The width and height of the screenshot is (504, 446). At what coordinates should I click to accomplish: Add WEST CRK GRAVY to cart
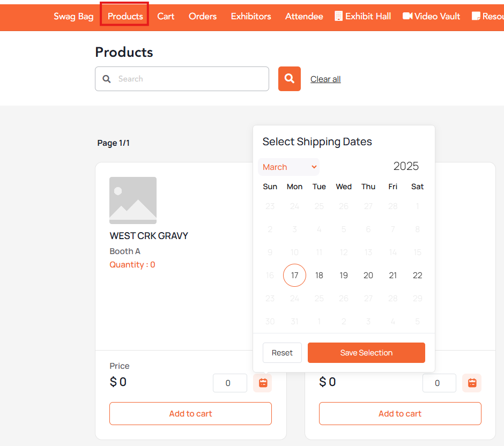(190, 413)
